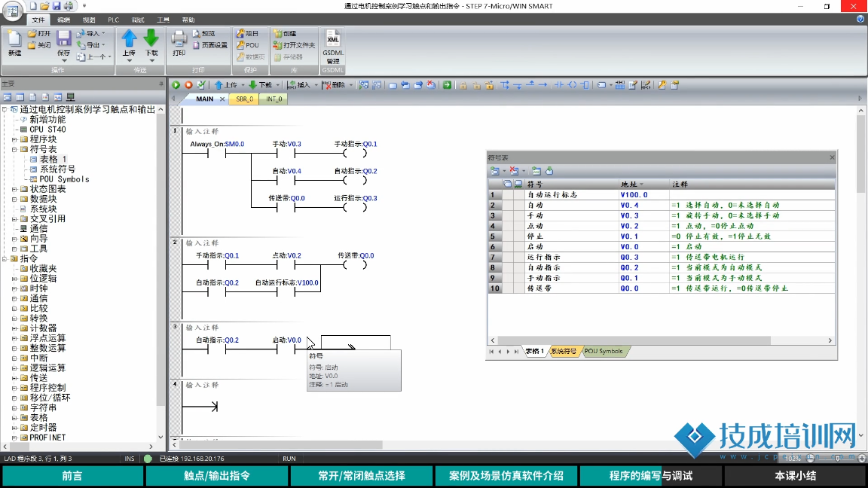
Task: Expand the 位逻辑 instruction folder
Action: tap(14, 279)
